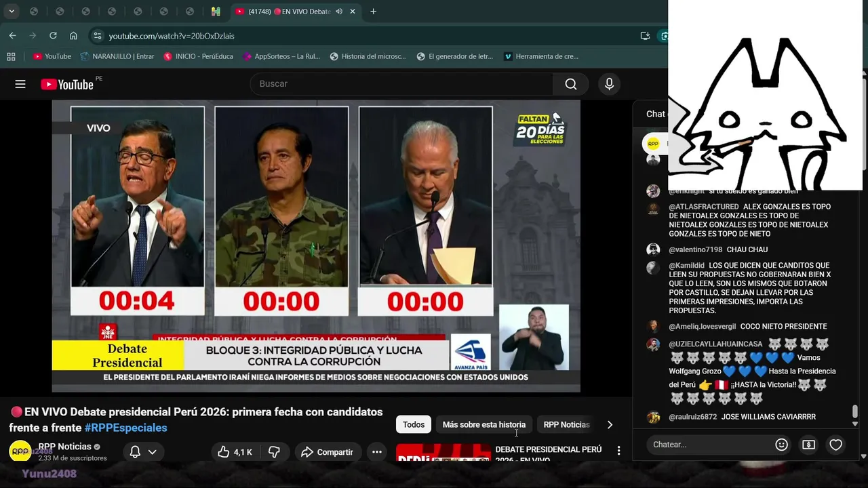868x488 pixels.
Task: Open the NARANJILLO | Entrar bookmark
Action: (x=117, y=56)
